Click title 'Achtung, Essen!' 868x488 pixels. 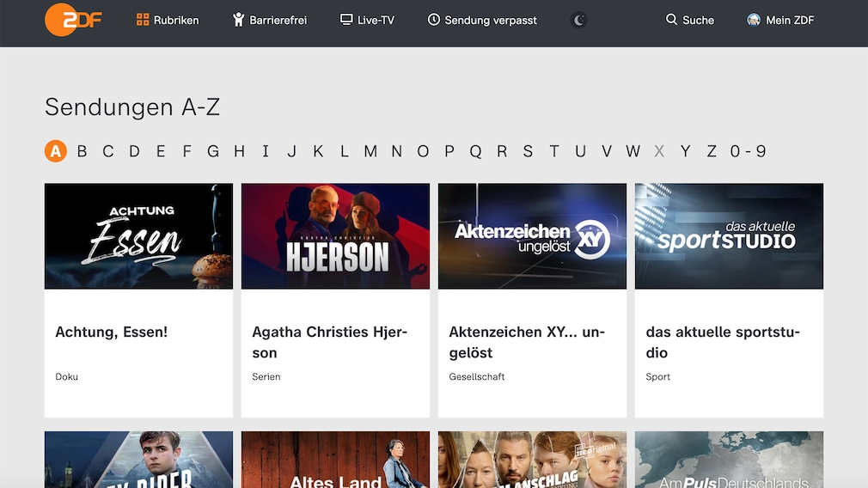click(x=111, y=332)
